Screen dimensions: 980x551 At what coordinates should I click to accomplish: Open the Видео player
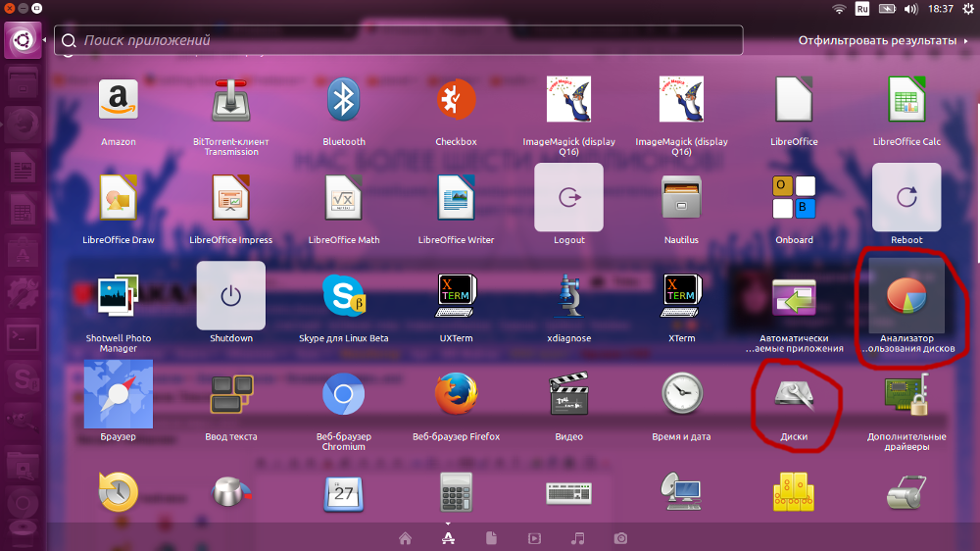pyautogui.click(x=568, y=394)
